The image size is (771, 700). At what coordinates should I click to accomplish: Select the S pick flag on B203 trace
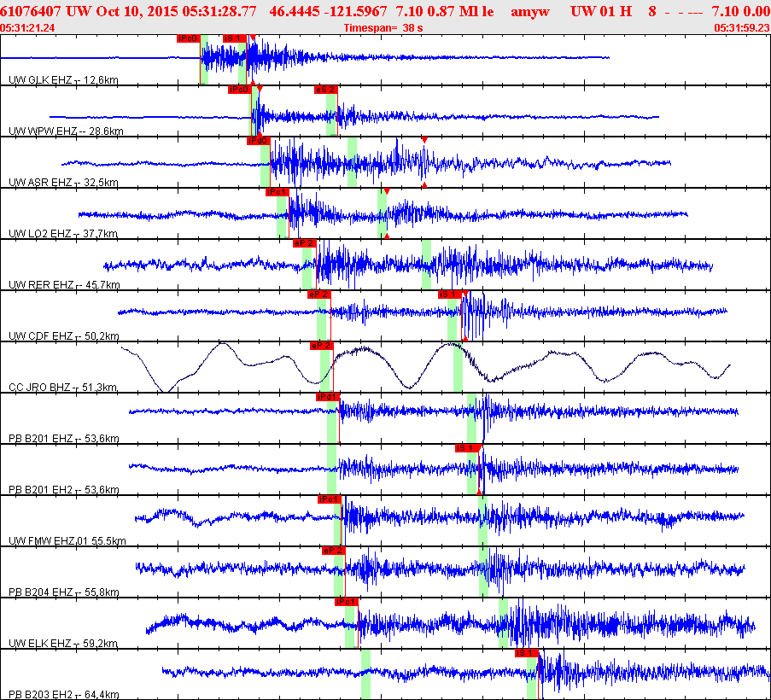(x=527, y=653)
